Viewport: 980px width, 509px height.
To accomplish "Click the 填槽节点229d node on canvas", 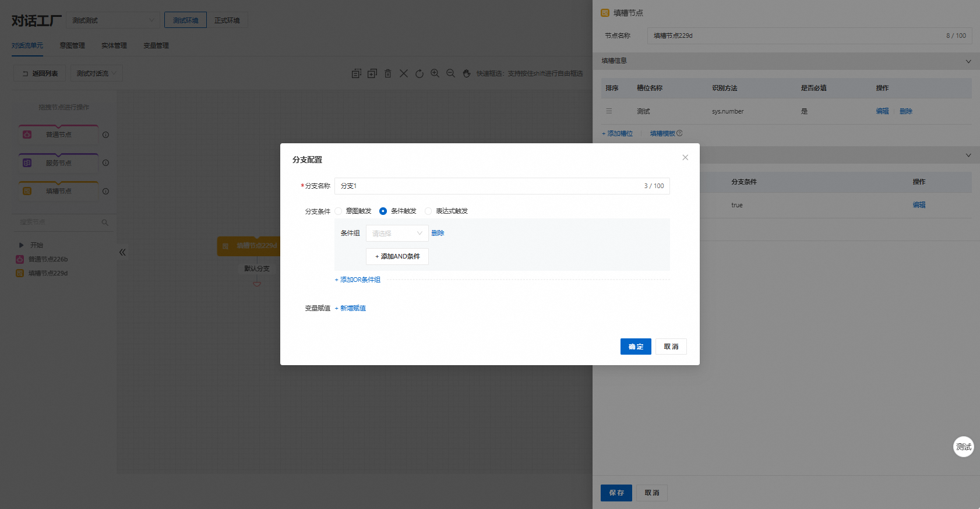I will click(x=249, y=246).
